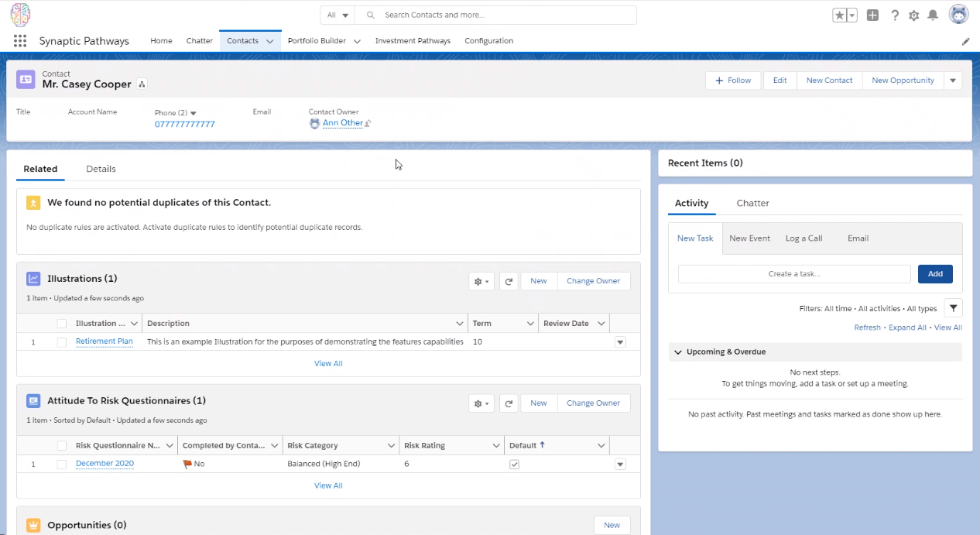The height and width of the screenshot is (535, 980).
Task: Select the New Event tab
Action: tap(749, 238)
